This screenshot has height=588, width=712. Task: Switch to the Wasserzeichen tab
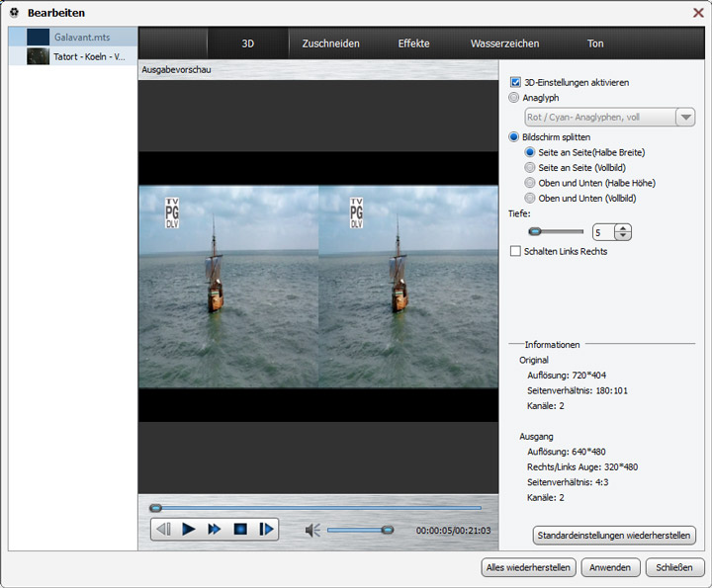tap(505, 43)
